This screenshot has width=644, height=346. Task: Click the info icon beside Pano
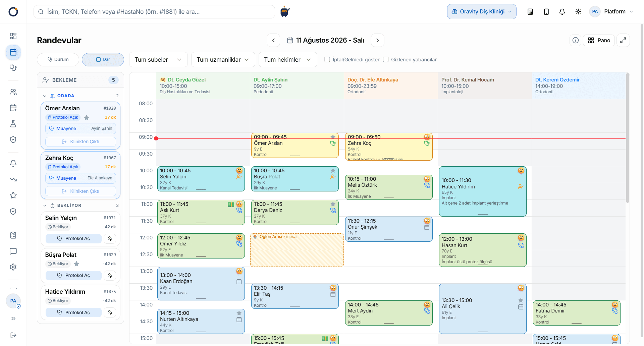click(x=576, y=40)
